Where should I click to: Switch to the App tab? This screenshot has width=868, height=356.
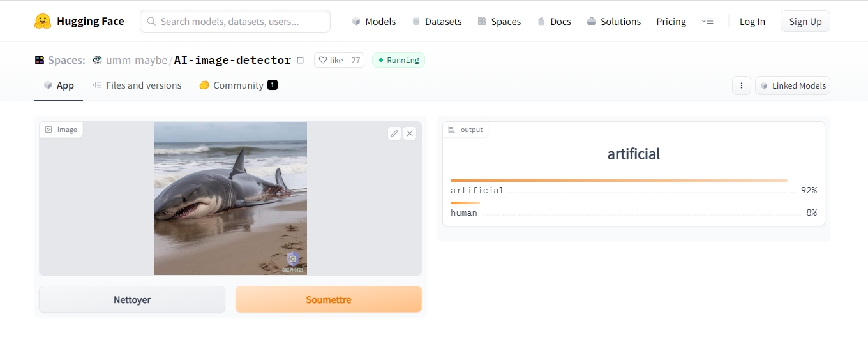pos(59,85)
